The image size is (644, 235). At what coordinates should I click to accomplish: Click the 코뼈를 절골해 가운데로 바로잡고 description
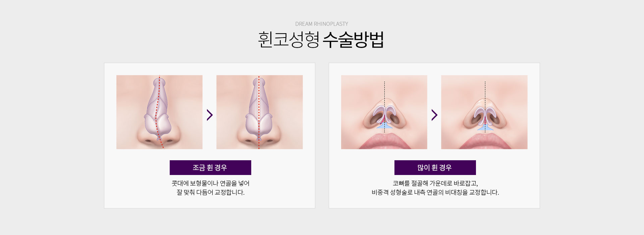(435, 183)
